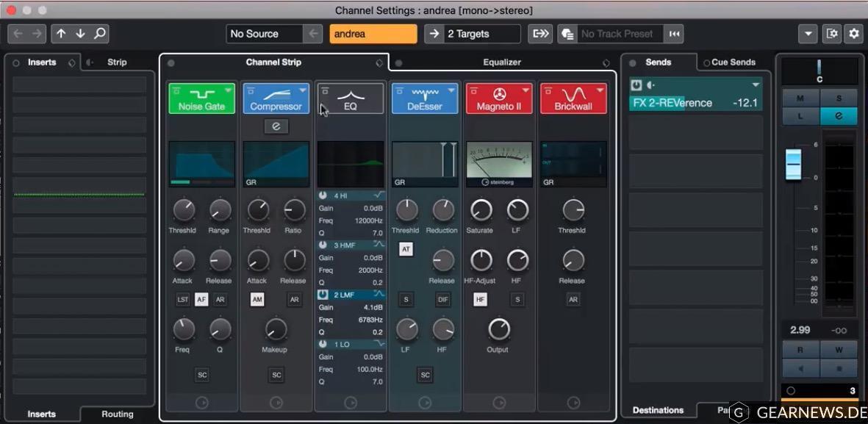Select the Destinations tab
Image resolution: width=868 pixels, height=424 pixels.
point(658,410)
